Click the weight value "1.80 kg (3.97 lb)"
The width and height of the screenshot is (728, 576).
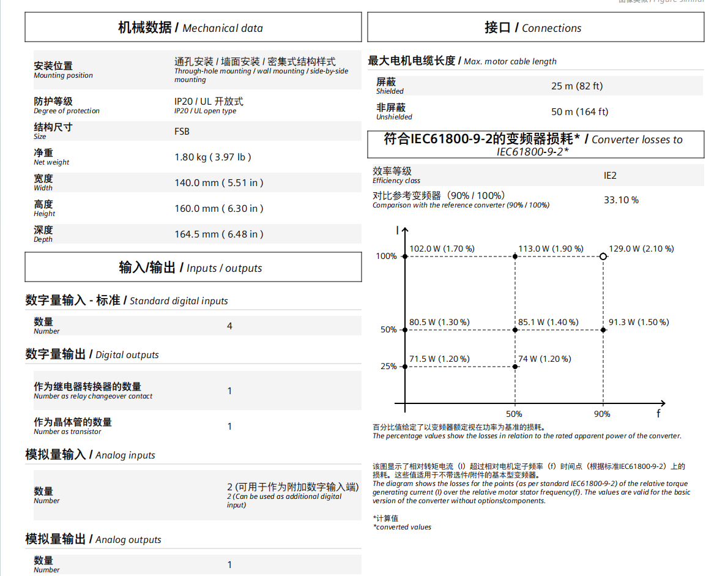213,157
